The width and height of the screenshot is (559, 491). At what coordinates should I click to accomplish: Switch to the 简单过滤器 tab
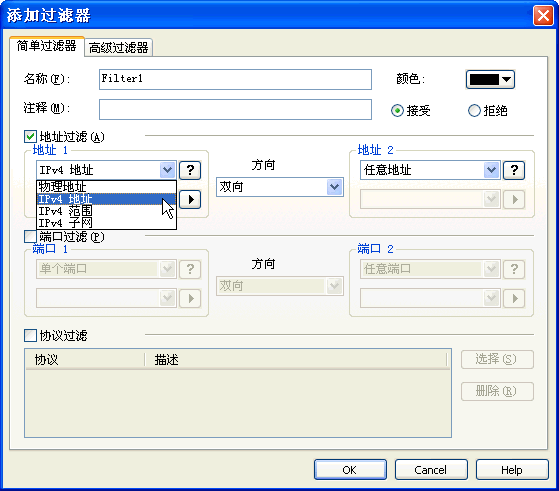click(47, 46)
